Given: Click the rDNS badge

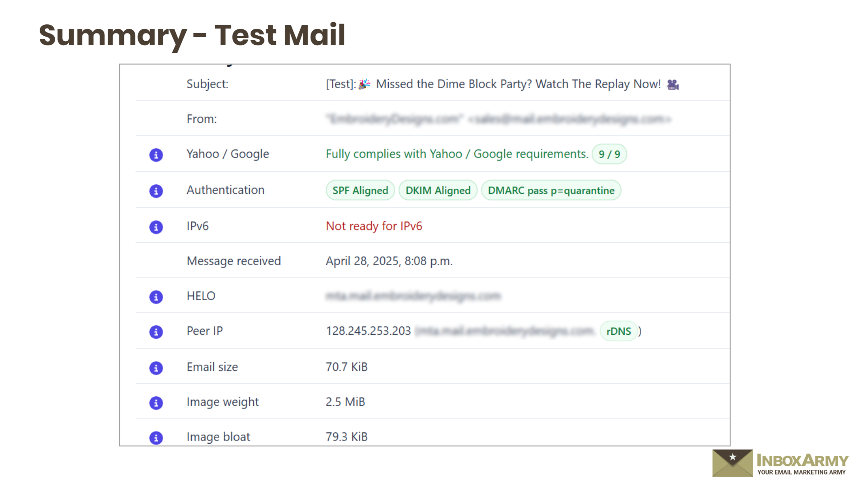Looking at the screenshot, I should [618, 331].
